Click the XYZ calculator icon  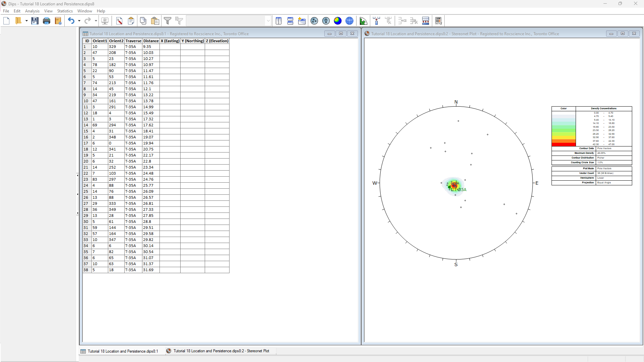[x=439, y=21]
